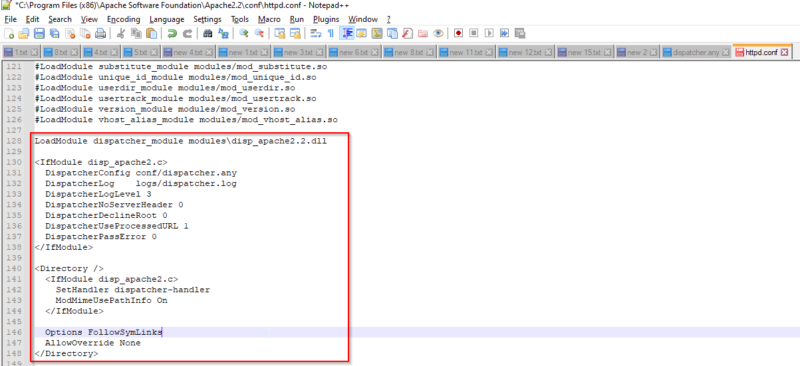Toggle the Show All Characters pilcrow icon
This screenshot has height=366, width=800.
pos(331,33)
